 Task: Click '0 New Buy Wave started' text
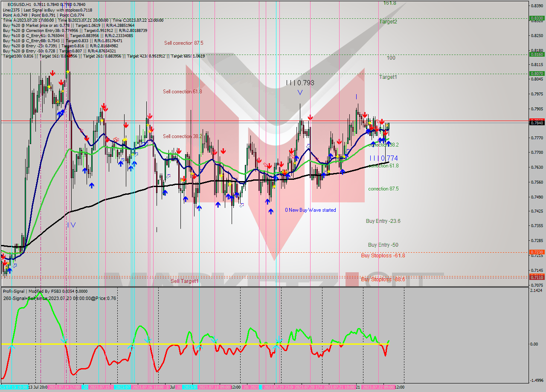coord(311,210)
